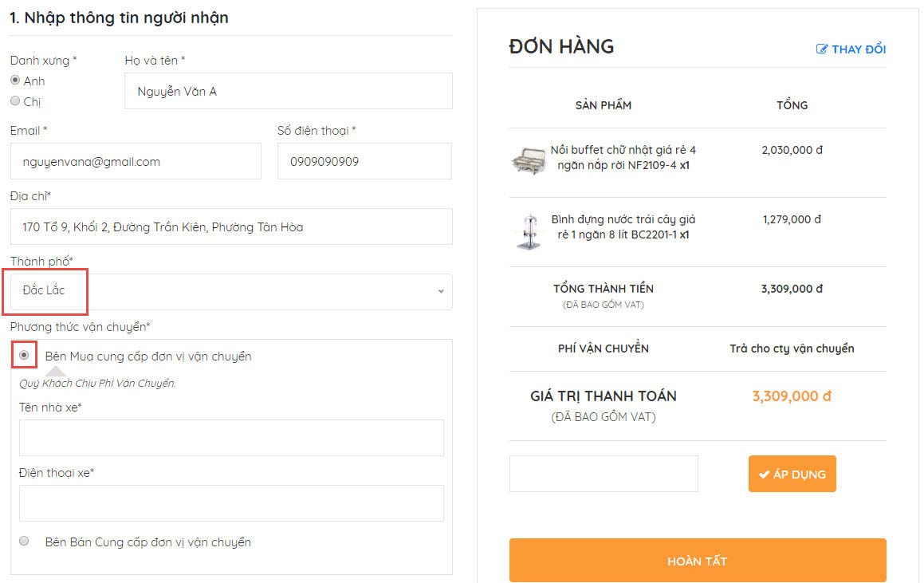924x583 pixels.
Task: Click the Tên nhà xe input field
Action: tap(231, 438)
